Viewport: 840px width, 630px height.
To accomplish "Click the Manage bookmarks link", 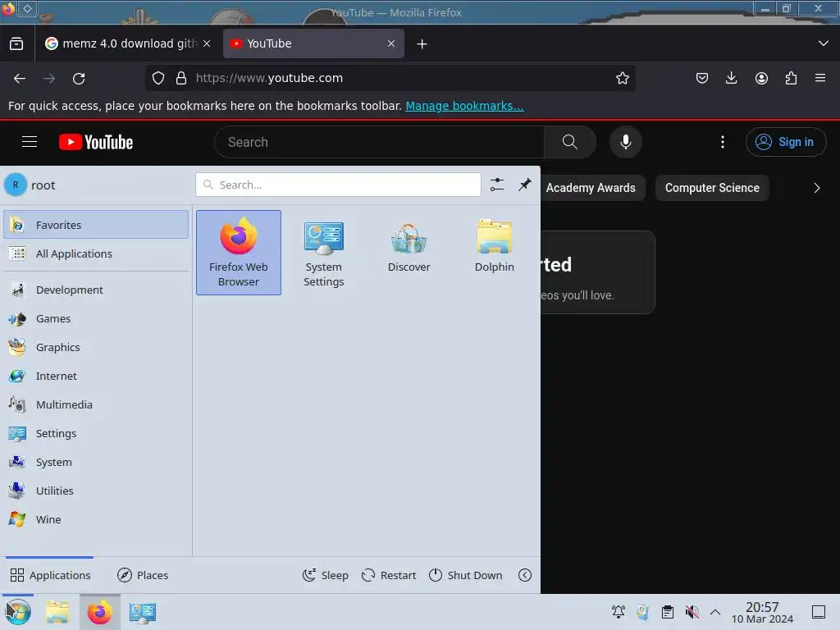I will pos(464,106).
